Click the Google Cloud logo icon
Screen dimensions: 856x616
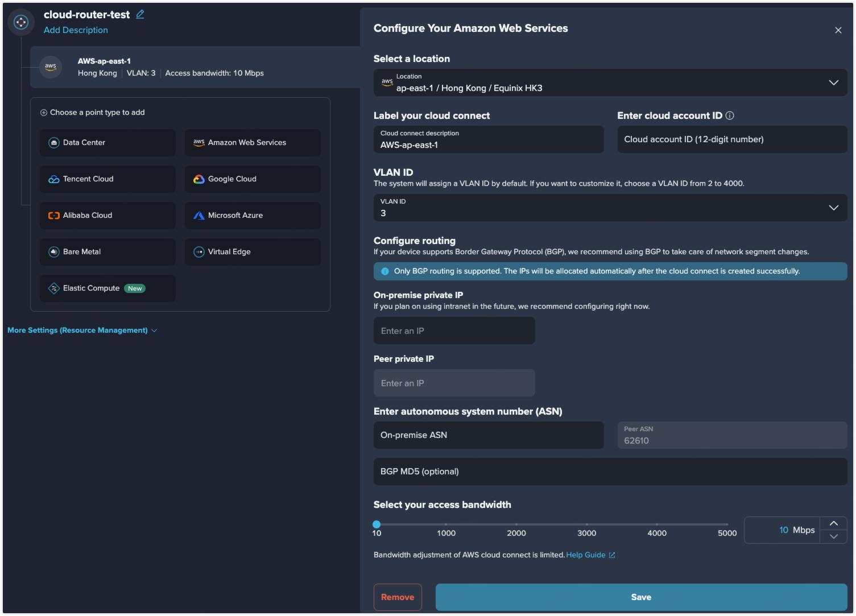pyautogui.click(x=199, y=179)
